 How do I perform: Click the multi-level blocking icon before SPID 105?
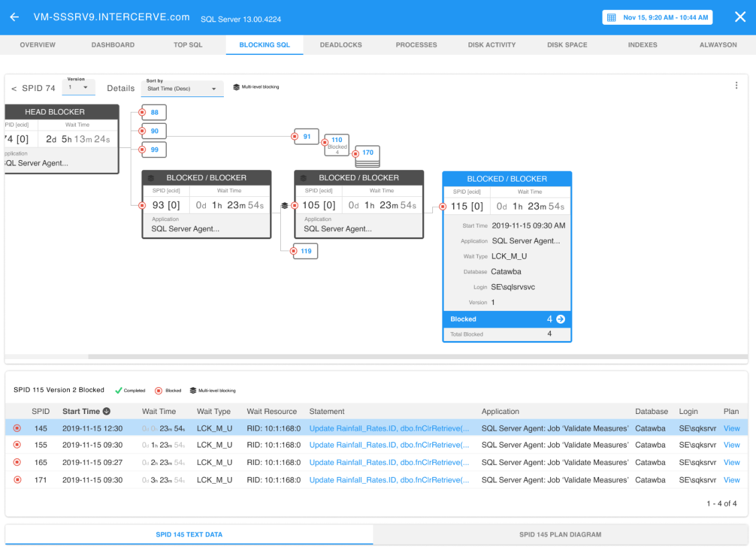(284, 206)
